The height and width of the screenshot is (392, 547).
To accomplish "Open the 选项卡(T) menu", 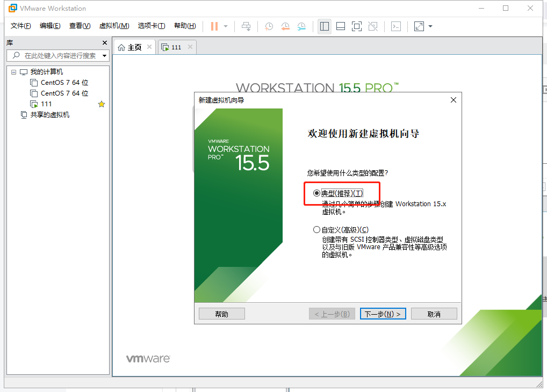I will (152, 26).
